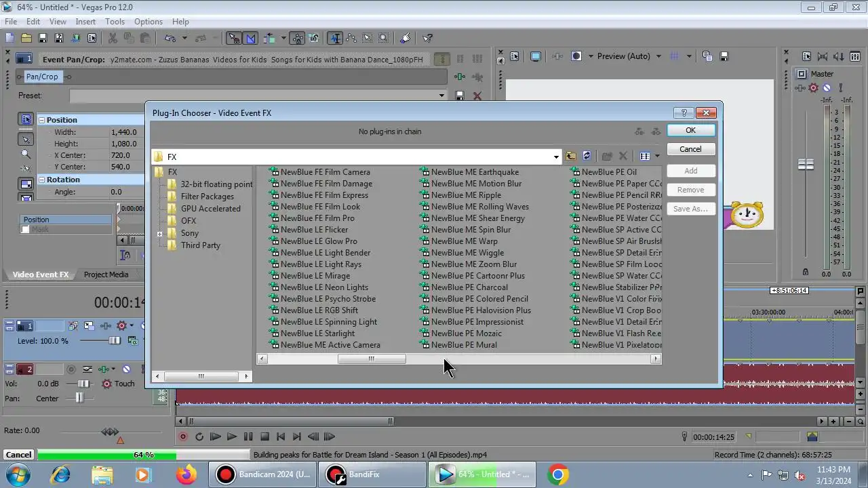Save snapshot to file in preview

point(724,56)
